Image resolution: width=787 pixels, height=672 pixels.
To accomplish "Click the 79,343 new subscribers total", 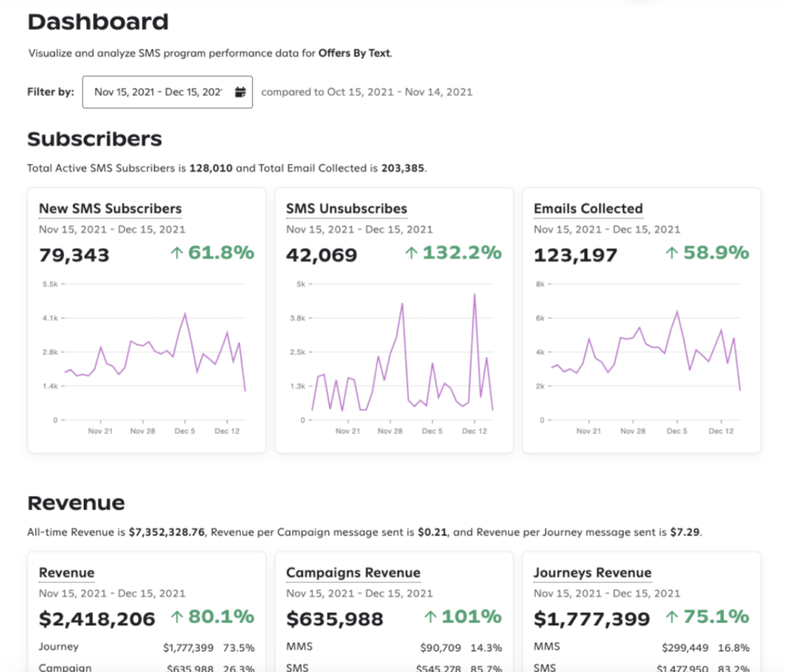I will [x=74, y=255].
